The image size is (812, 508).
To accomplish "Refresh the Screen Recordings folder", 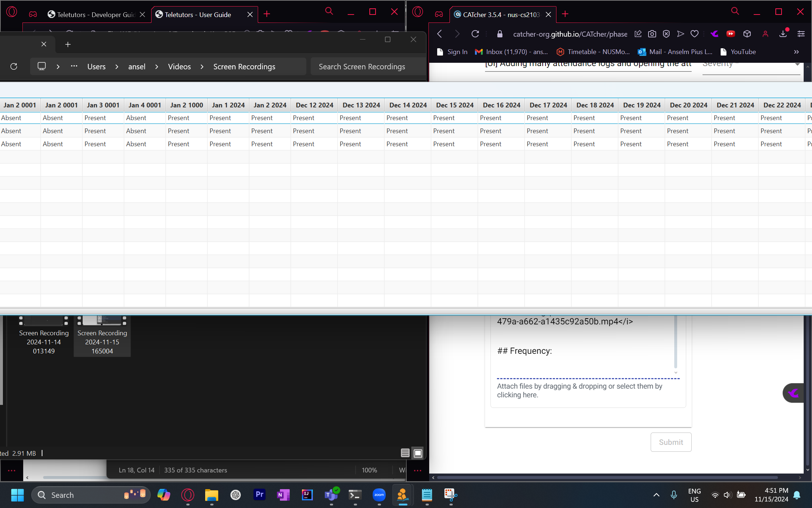I will click(x=14, y=66).
